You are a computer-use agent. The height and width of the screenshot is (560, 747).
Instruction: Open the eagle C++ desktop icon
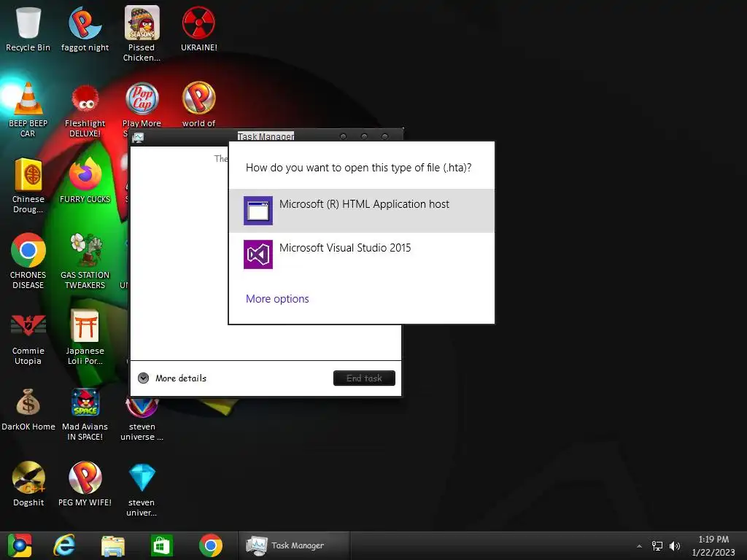tap(28, 483)
